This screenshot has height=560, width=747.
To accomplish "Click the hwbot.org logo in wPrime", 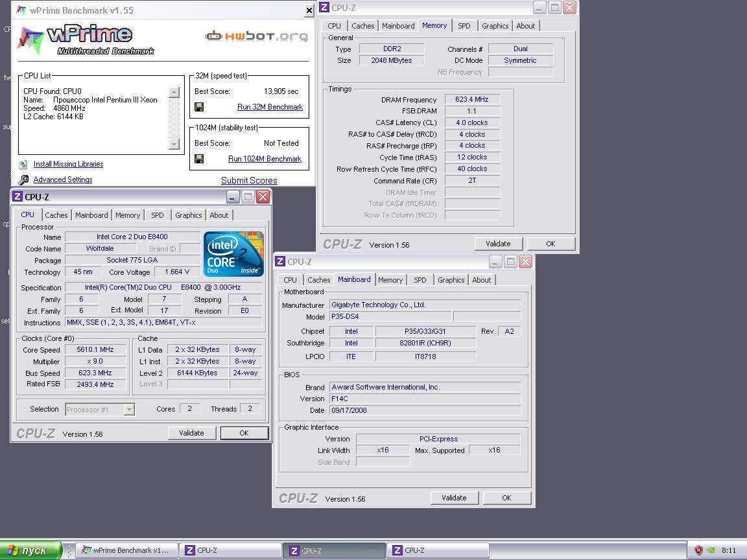I will click(x=256, y=36).
